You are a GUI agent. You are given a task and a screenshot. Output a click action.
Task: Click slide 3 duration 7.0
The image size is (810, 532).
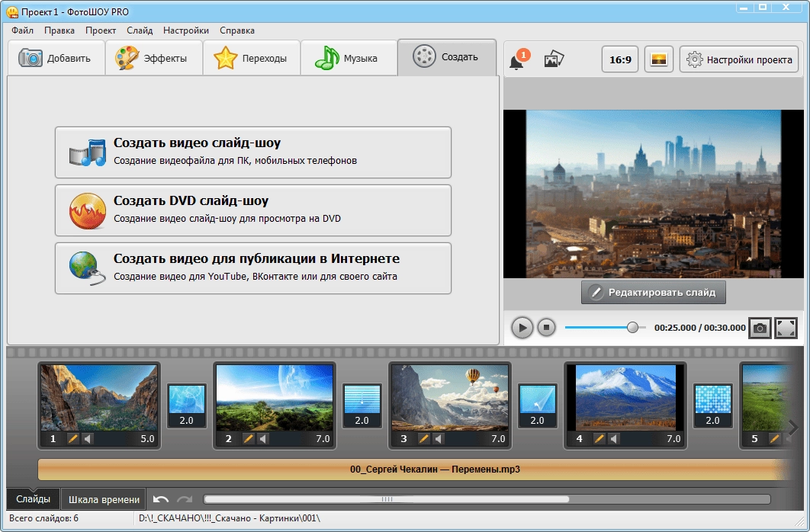pos(498,438)
